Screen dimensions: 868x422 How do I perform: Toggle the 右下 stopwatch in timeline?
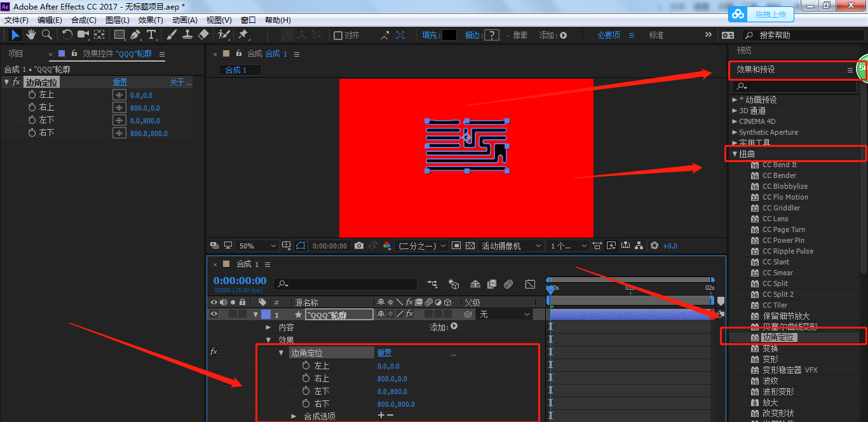(306, 404)
